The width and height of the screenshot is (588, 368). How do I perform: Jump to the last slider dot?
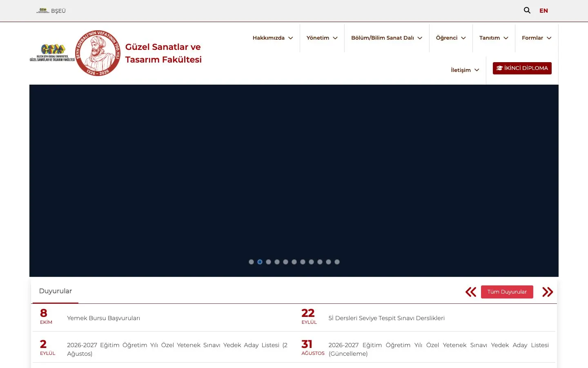point(337,262)
